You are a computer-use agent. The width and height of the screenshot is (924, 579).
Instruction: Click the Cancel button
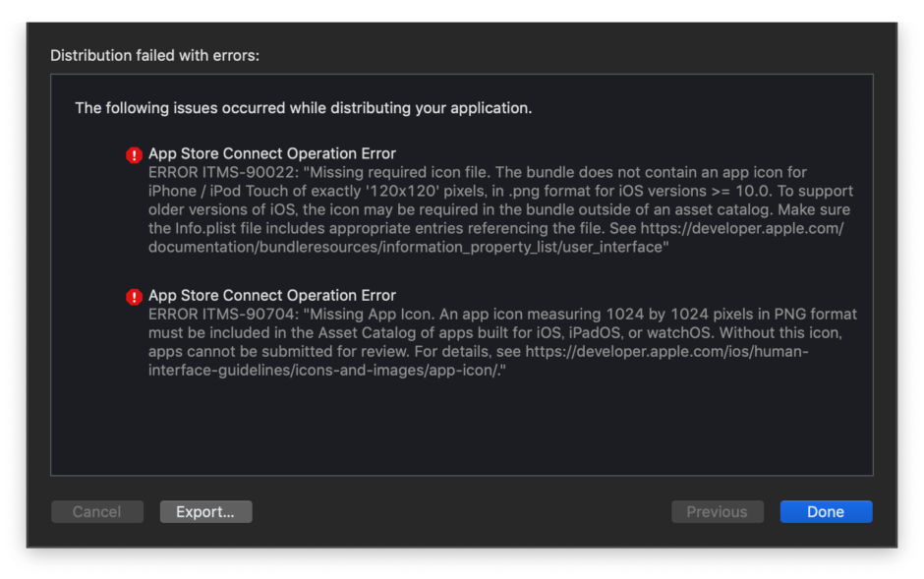pyautogui.click(x=96, y=511)
